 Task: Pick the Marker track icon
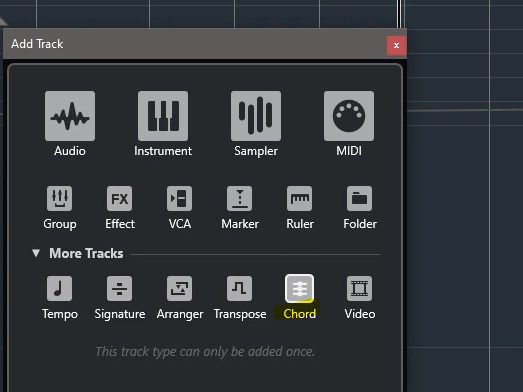[x=239, y=199]
